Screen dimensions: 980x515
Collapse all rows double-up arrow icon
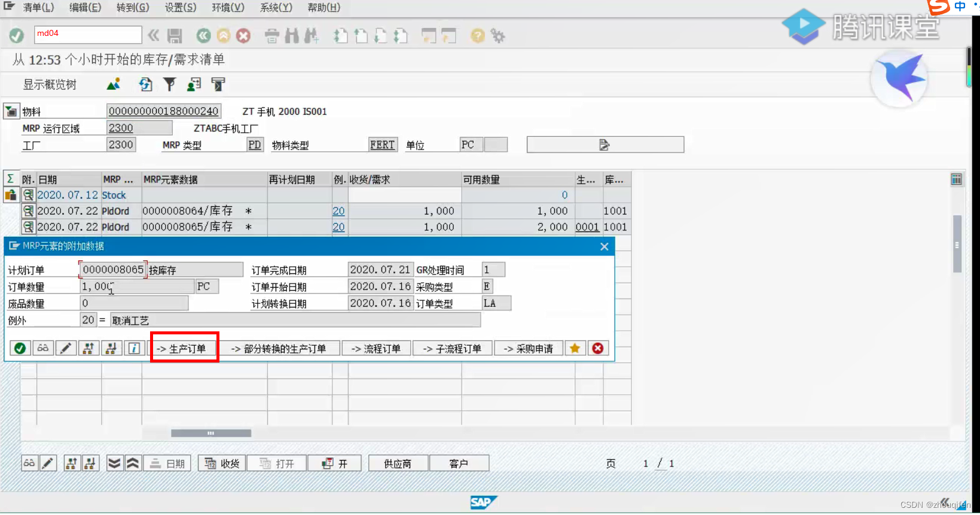pyautogui.click(x=133, y=463)
